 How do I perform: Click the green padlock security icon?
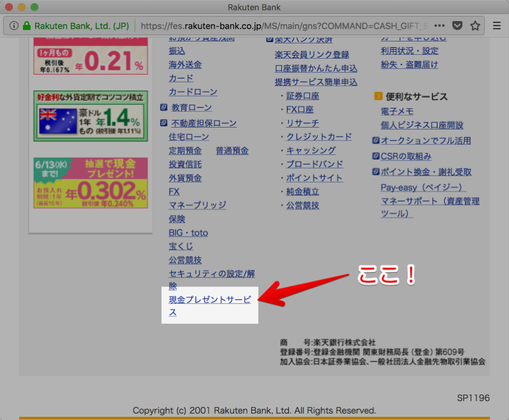[27, 26]
